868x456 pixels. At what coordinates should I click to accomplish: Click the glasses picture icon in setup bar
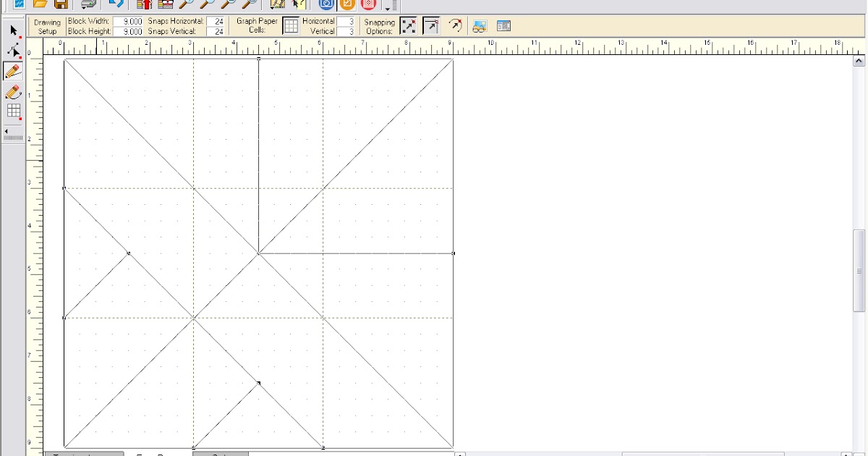tap(480, 27)
